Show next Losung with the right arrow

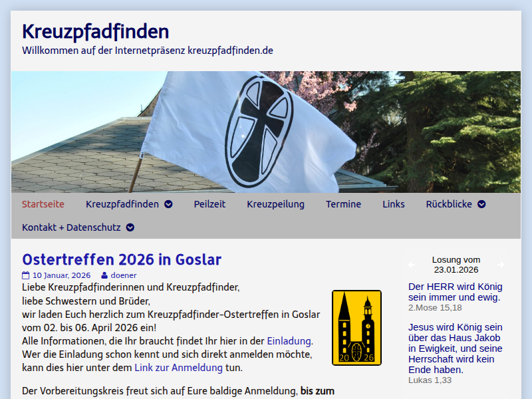click(501, 265)
